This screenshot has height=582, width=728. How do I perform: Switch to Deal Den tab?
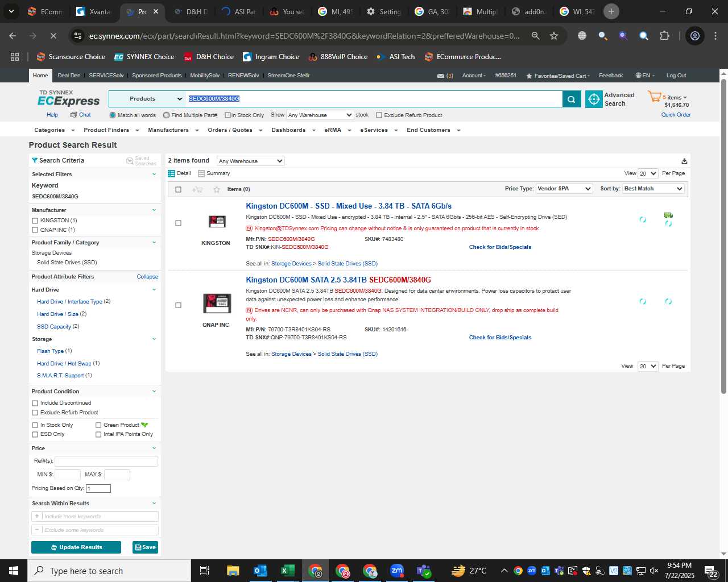pyautogui.click(x=69, y=76)
